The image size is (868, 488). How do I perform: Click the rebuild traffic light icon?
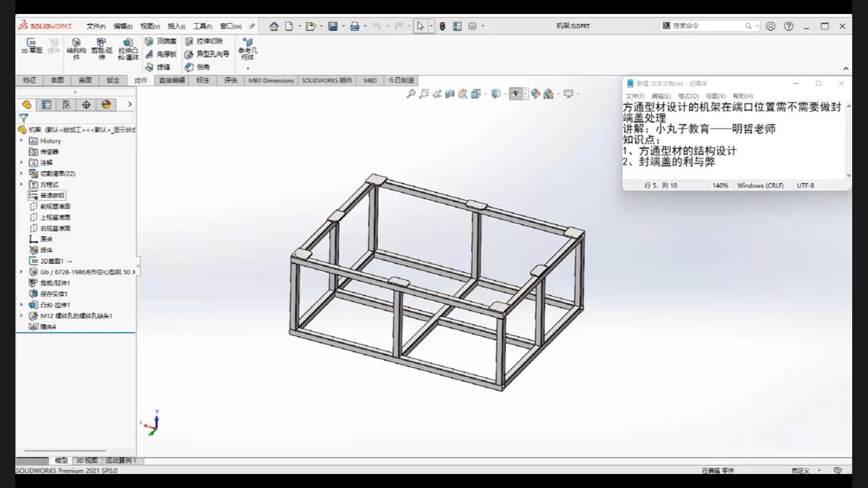[443, 26]
